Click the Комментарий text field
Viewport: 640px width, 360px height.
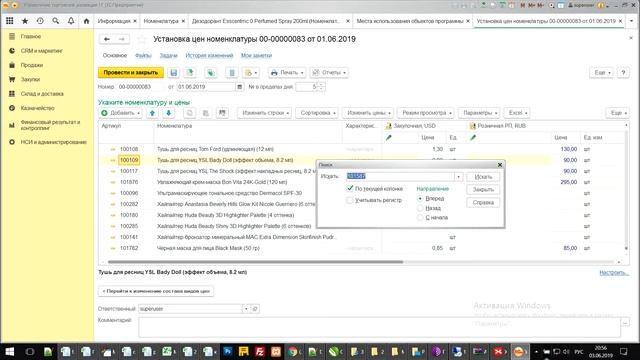click(379, 327)
